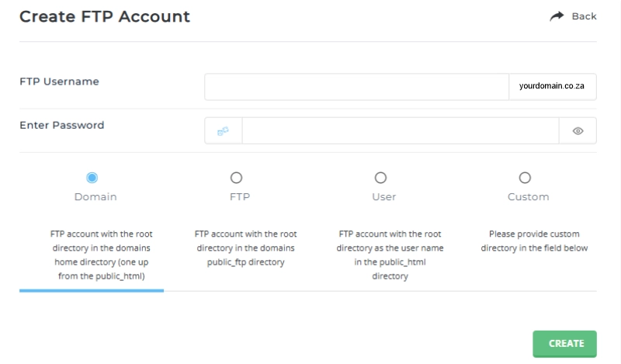Select the FTP radio button
The width and height of the screenshot is (621, 364).
[x=237, y=178]
